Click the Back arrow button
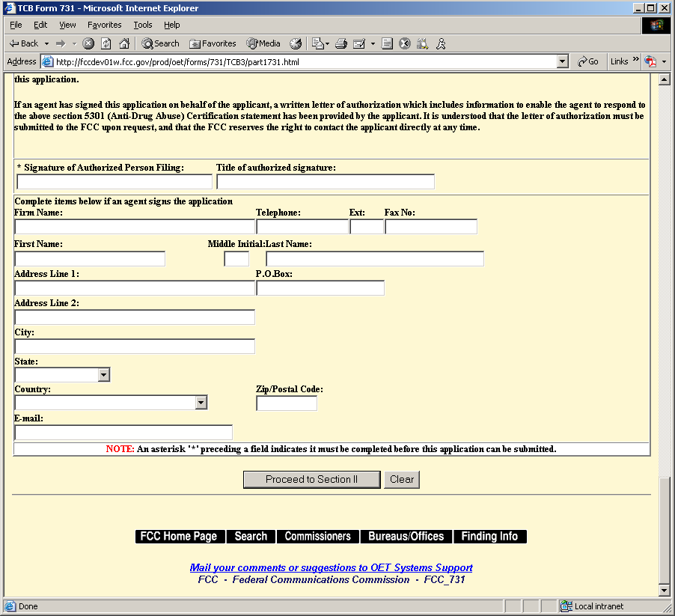Image resolution: width=675 pixels, height=616 pixels. (24, 43)
